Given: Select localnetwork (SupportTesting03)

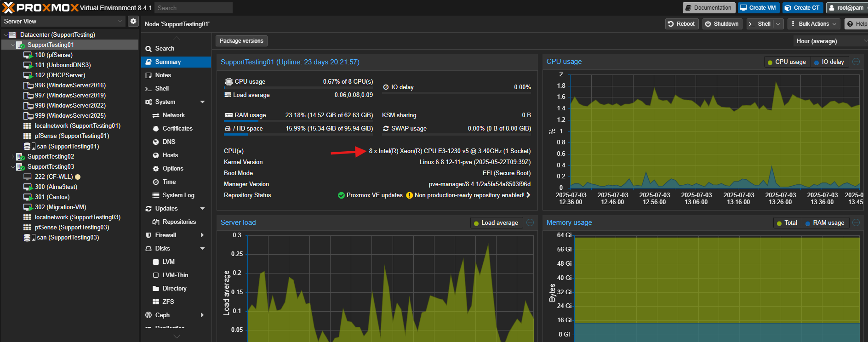Looking at the screenshot, I should [x=77, y=217].
